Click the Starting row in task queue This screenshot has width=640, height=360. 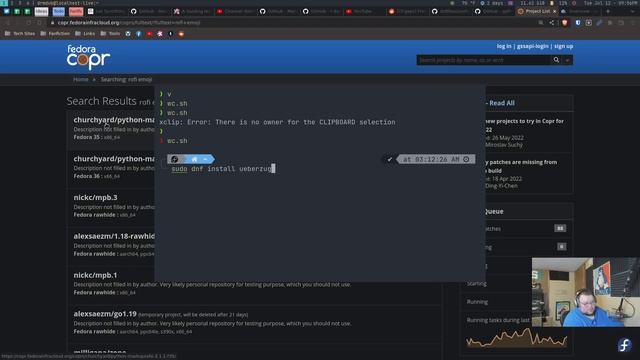tap(497, 283)
